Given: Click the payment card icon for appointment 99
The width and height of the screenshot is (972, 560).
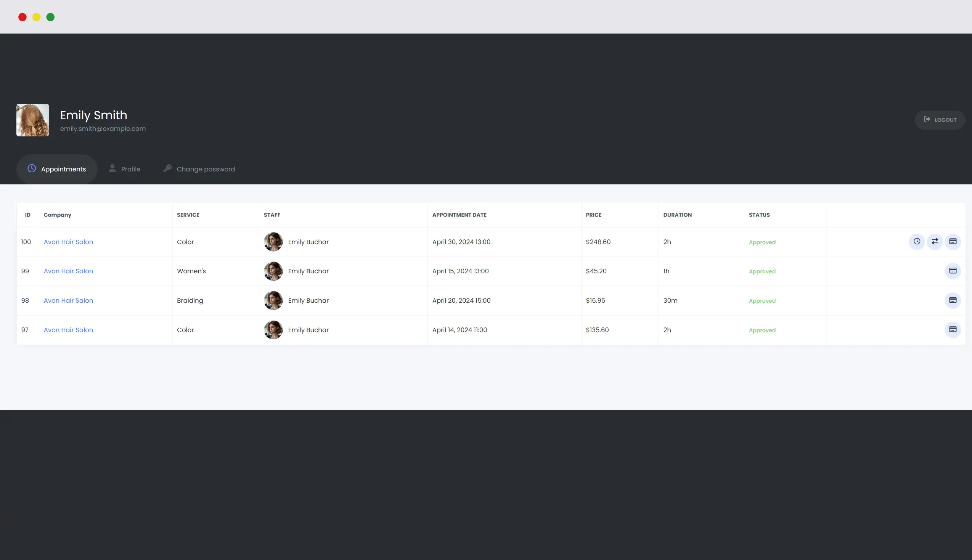Looking at the screenshot, I should (953, 271).
